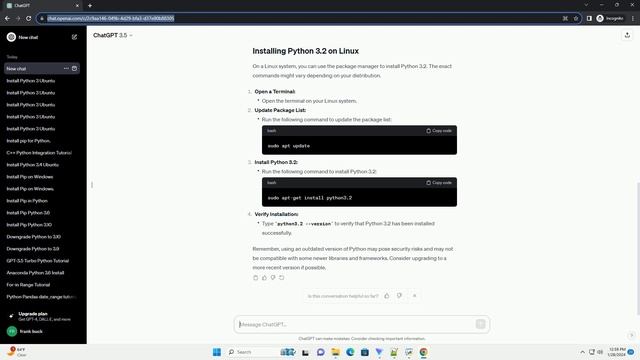
Task: Click the page vertical scrollbar
Action: pyautogui.click(x=638, y=249)
